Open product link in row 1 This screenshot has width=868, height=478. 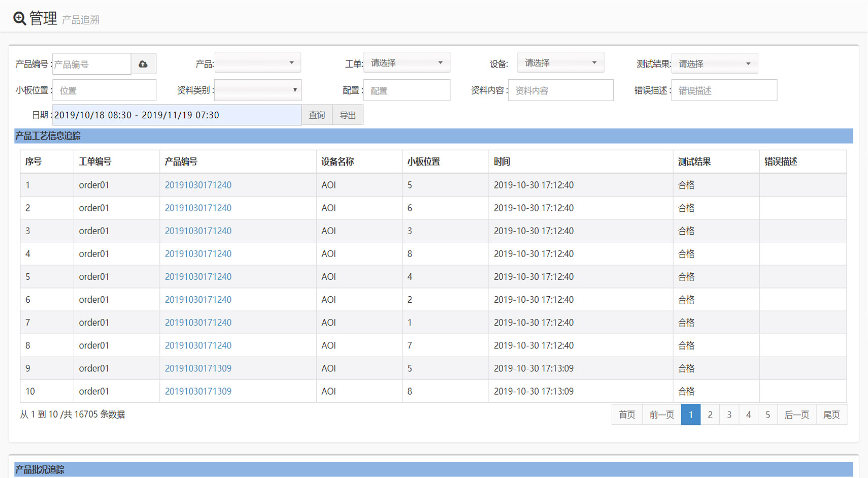(198, 185)
